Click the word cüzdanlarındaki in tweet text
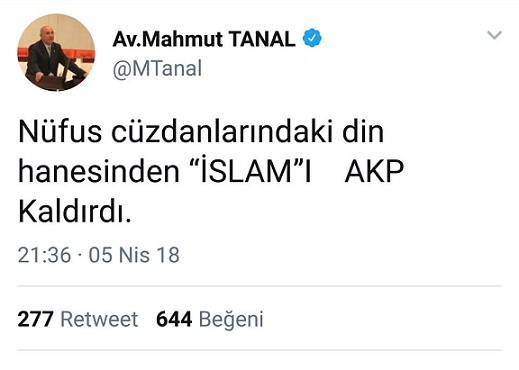Screen dimensions: 519x370 pos(222,132)
